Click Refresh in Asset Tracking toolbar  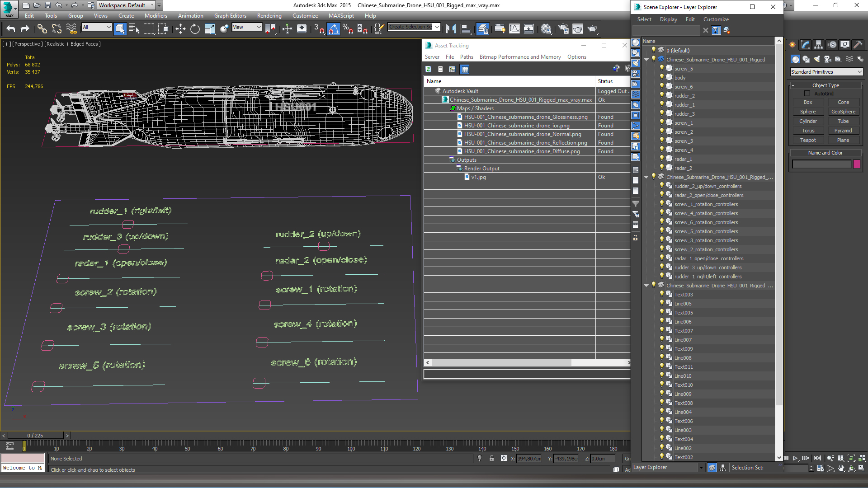pos(428,69)
